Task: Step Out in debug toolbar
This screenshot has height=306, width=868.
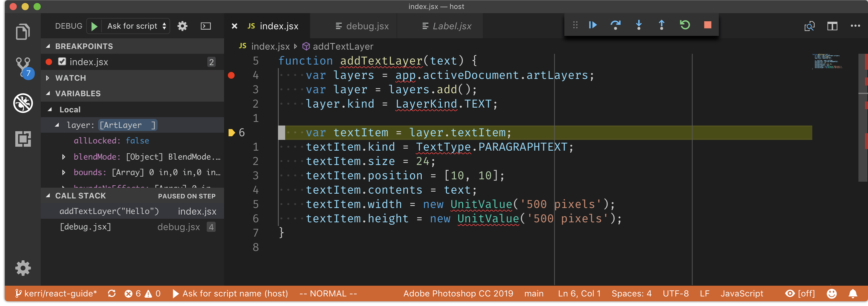Action: pyautogui.click(x=661, y=25)
